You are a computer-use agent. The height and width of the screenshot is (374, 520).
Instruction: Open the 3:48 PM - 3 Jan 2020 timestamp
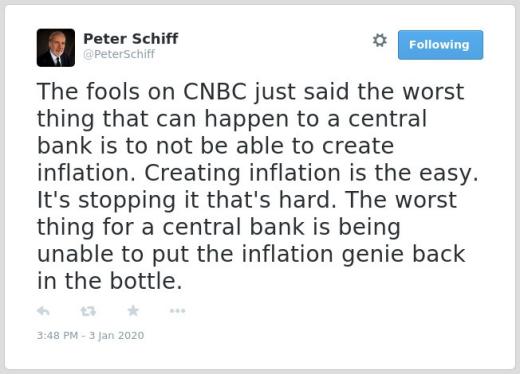[x=90, y=335]
